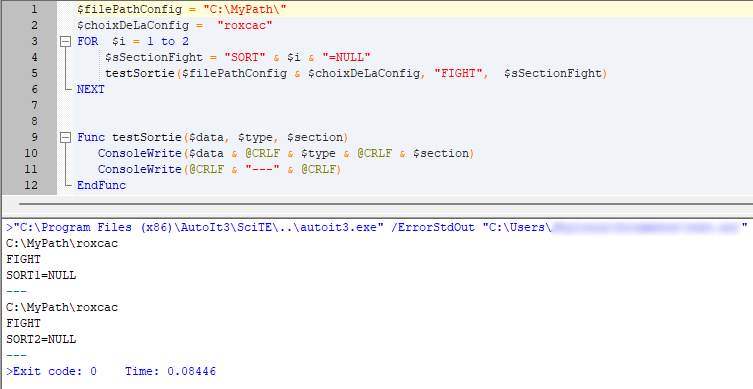Screen dimensions: 753x389
Task: Click the first C:\MyPath\roxcac output line
Action: (62, 243)
